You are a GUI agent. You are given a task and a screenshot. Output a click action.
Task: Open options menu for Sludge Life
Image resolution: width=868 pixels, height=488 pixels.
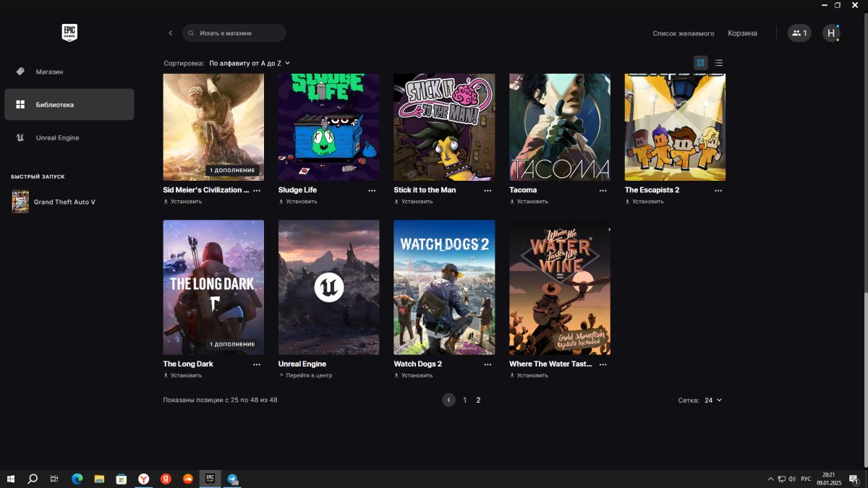point(372,191)
